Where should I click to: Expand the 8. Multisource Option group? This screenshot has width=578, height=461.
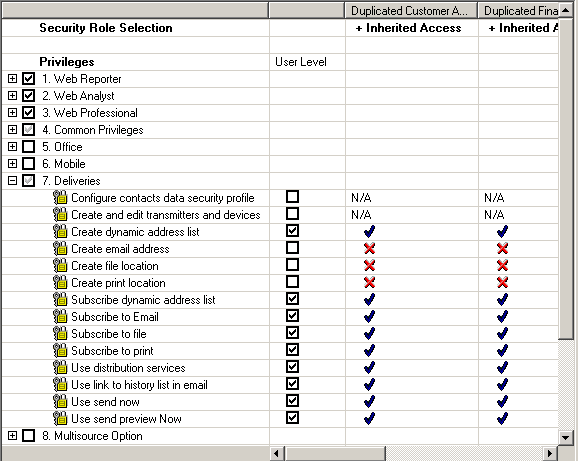(12, 436)
